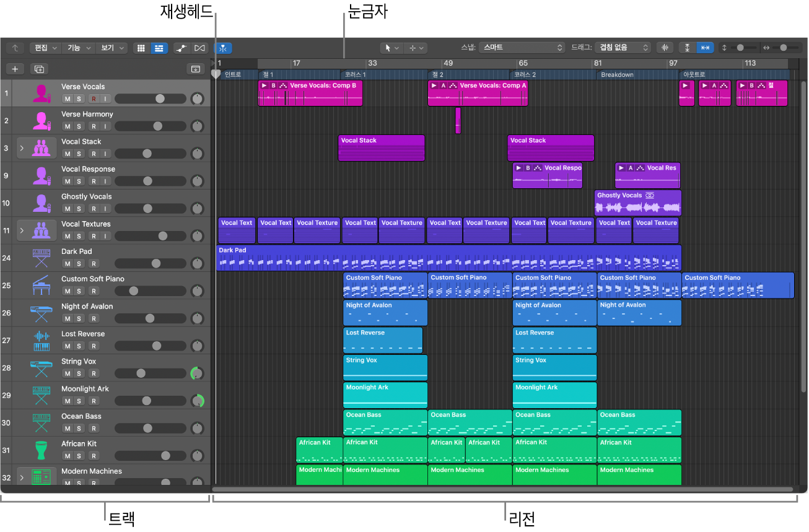Click the duplicate track button
The image size is (809, 532).
[39, 68]
